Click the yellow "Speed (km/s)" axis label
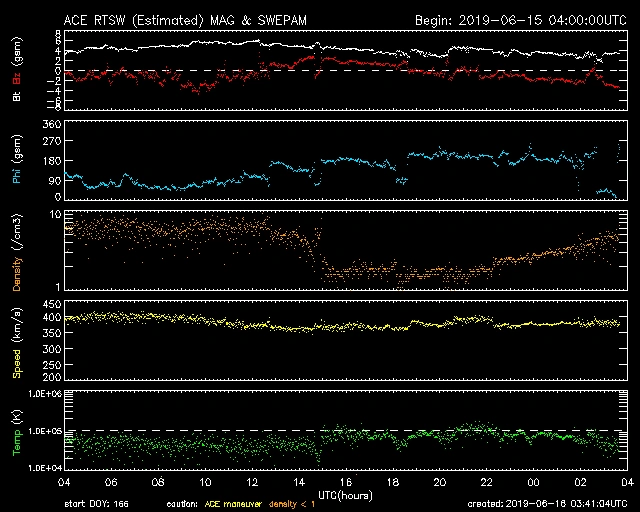The height and width of the screenshot is (512, 640). 17,343
